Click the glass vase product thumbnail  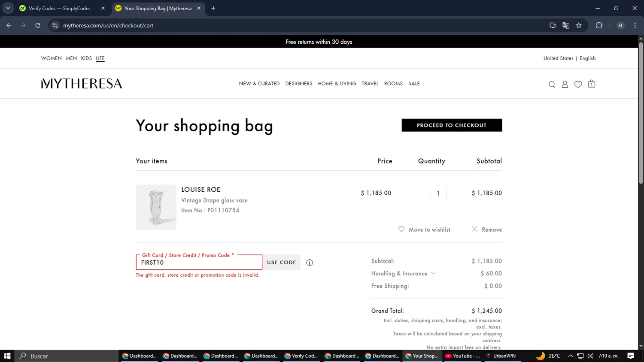tap(156, 207)
